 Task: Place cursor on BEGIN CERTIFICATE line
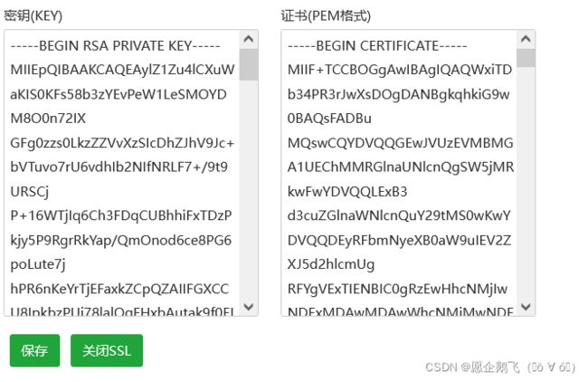pyautogui.click(x=377, y=46)
